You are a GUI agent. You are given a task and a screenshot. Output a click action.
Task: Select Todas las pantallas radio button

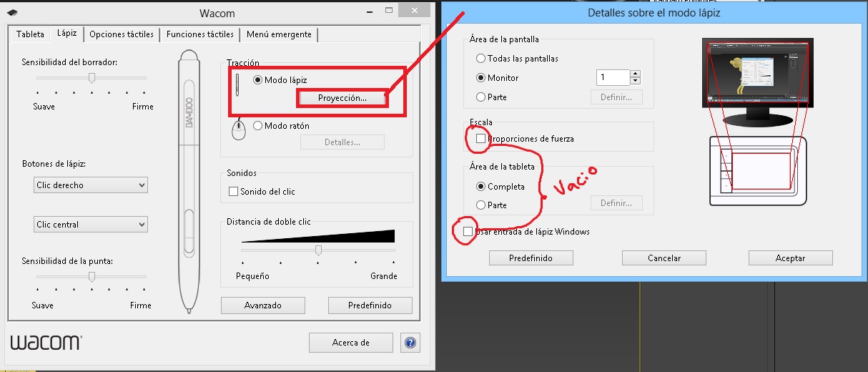click(480, 59)
